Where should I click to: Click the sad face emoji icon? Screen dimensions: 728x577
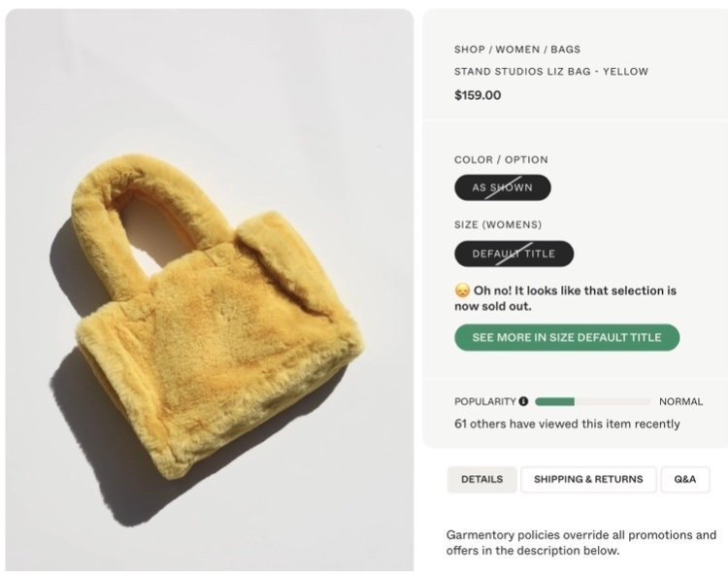[462, 290]
